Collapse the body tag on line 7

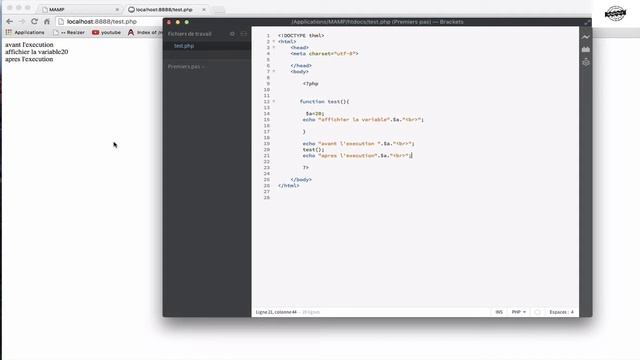click(274, 71)
